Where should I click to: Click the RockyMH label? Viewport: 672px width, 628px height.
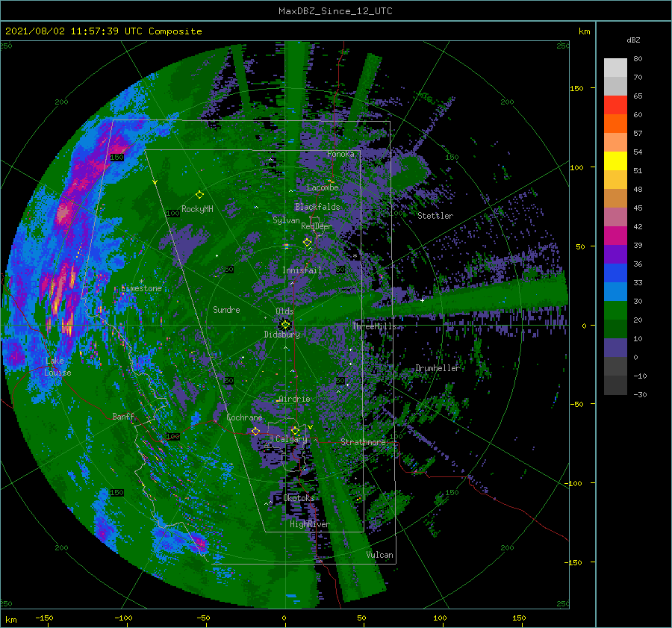tap(197, 209)
